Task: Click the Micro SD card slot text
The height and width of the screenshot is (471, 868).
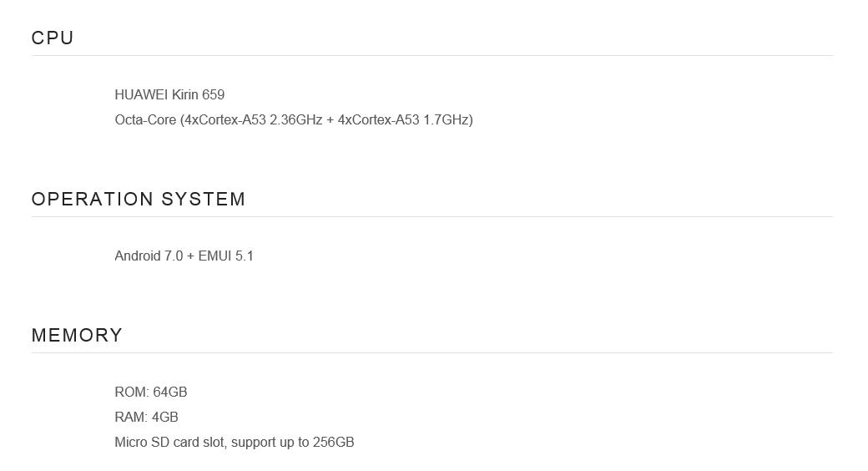Action: [169, 443]
